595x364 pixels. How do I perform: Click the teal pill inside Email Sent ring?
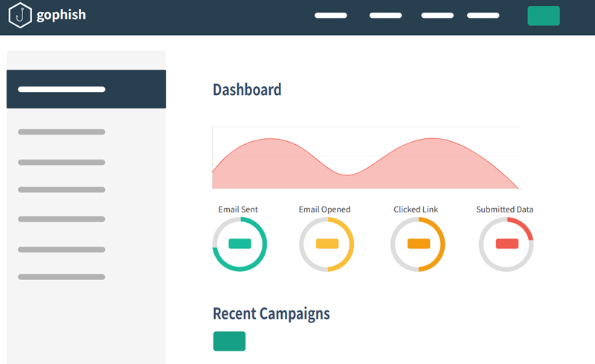[x=239, y=244]
